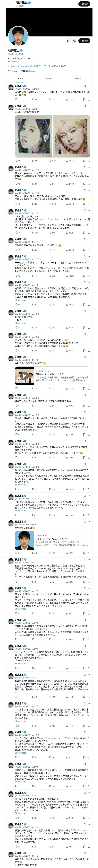
Task: Click share icon on the first Apr 24 post
Action: (89, 100)
